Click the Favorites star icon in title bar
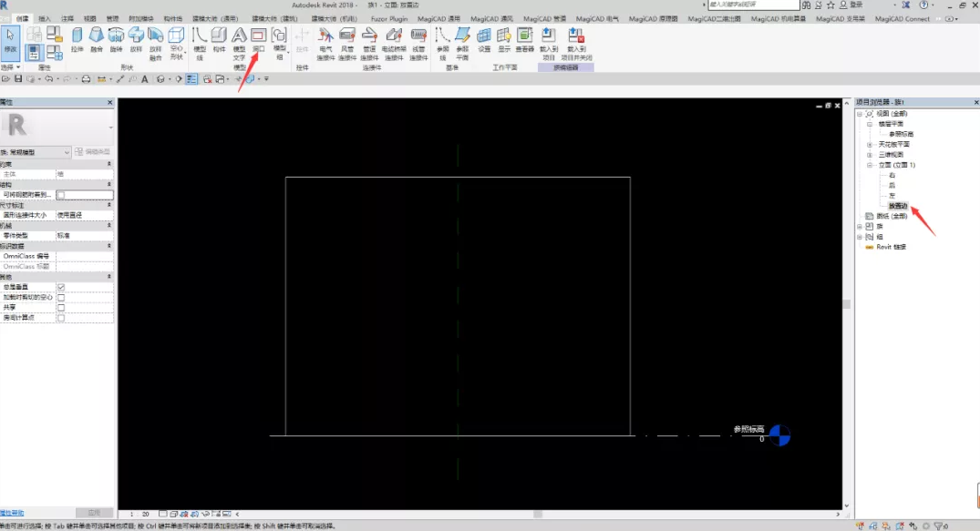The width and height of the screenshot is (980, 531). [x=830, y=5]
